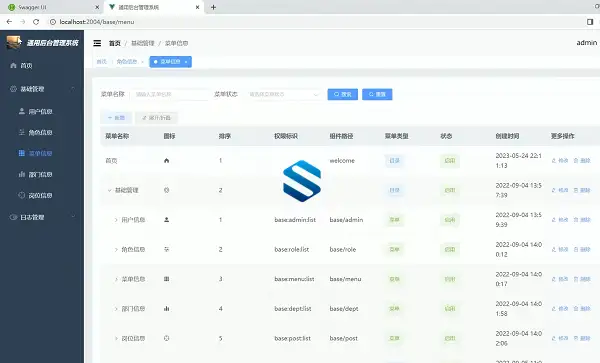The width and height of the screenshot is (600, 363).
Task: Edit the base/admin row
Action: (x=560, y=220)
